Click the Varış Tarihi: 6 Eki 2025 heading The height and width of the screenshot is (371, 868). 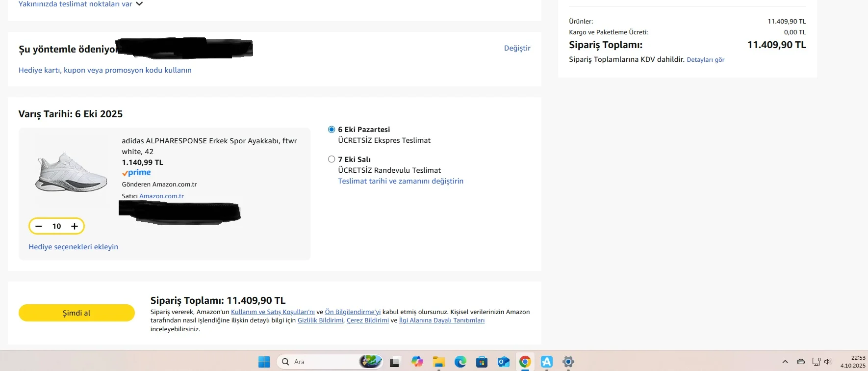pos(71,114)
